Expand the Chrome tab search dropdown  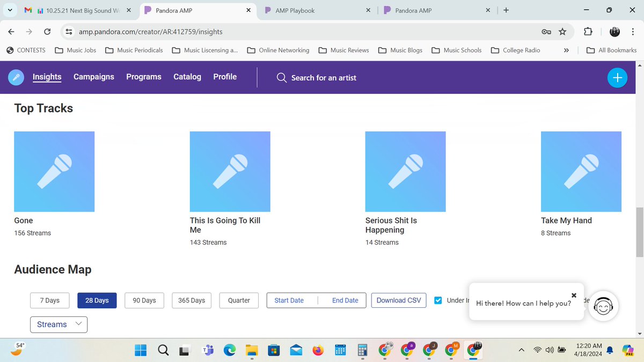10,10
